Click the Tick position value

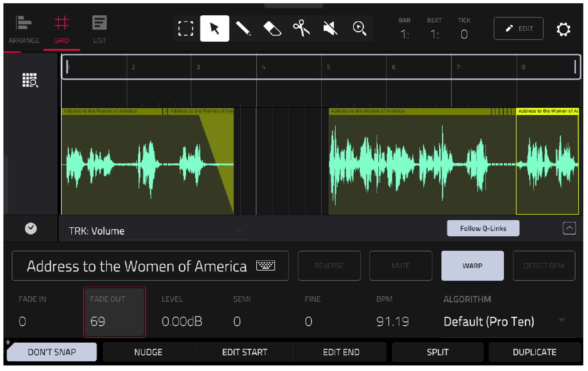point(464,34)
